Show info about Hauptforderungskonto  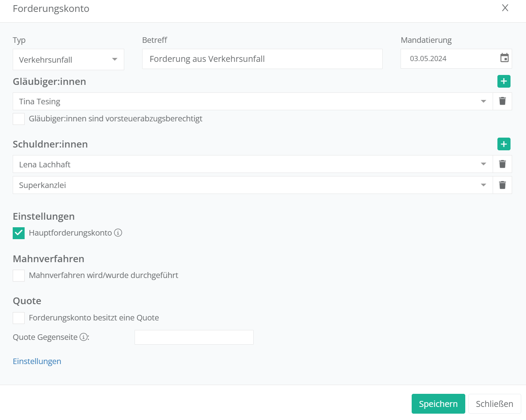coord(118,233)
